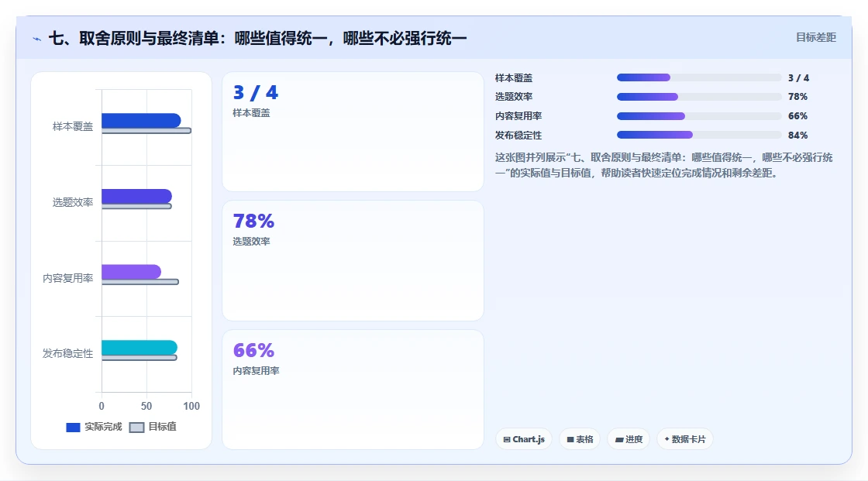Click the blue 实际完成 legend swatch
This screenshot has height=481, width=868.
coord(73,428)
